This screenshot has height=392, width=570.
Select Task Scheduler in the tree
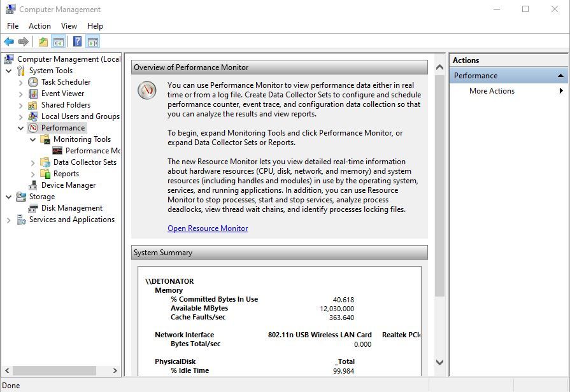click(x=66, y=82)
